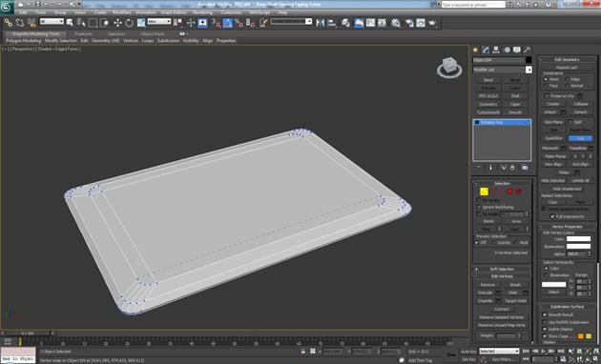The height and width of the screenshot is (364, 601).
Task: Select Vertex sub-object level icon
Action: pos(484,192)
